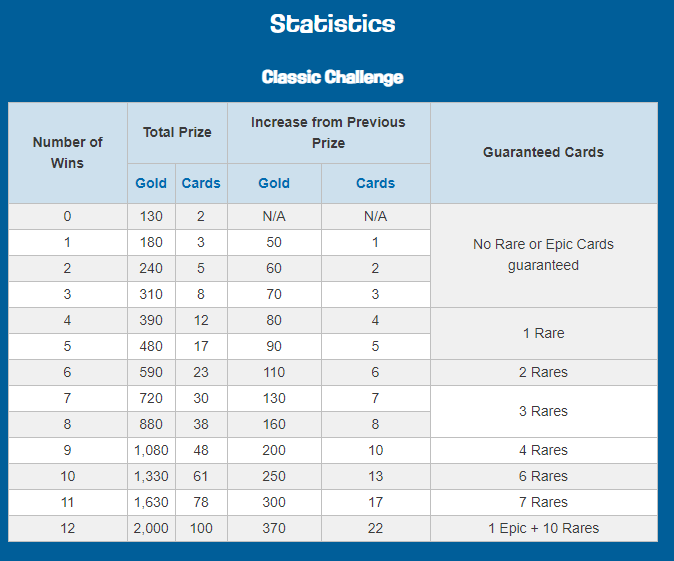This screenshot has height=561, width=674.
Task: Click the 1,330 gold total prize cell
Action: click(151, 476)
